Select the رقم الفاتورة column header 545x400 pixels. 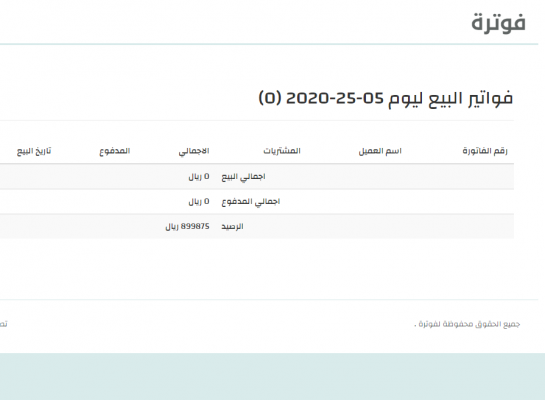[x=485, y=151]
